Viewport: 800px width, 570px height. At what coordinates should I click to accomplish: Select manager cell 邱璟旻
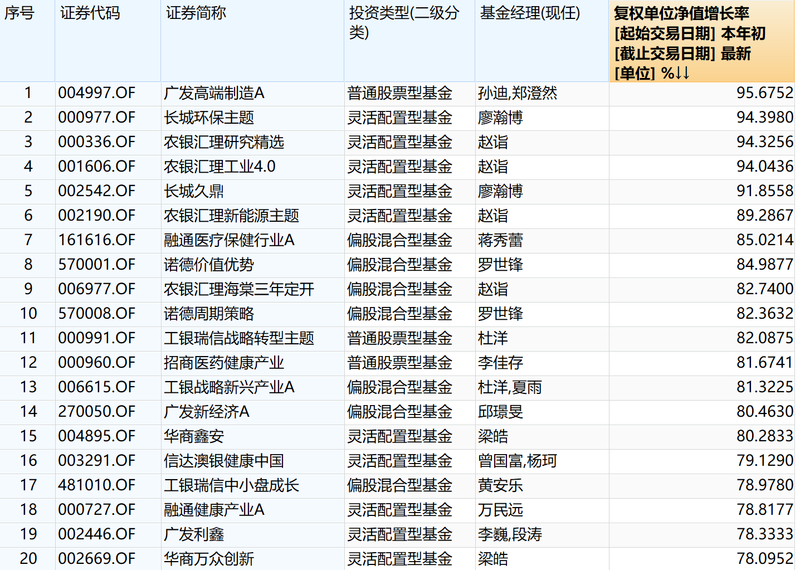(501, 412)
